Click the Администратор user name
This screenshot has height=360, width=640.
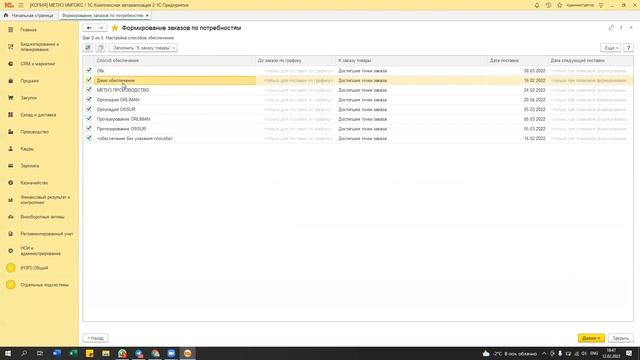pyautogui.click(x=580, y=5)
